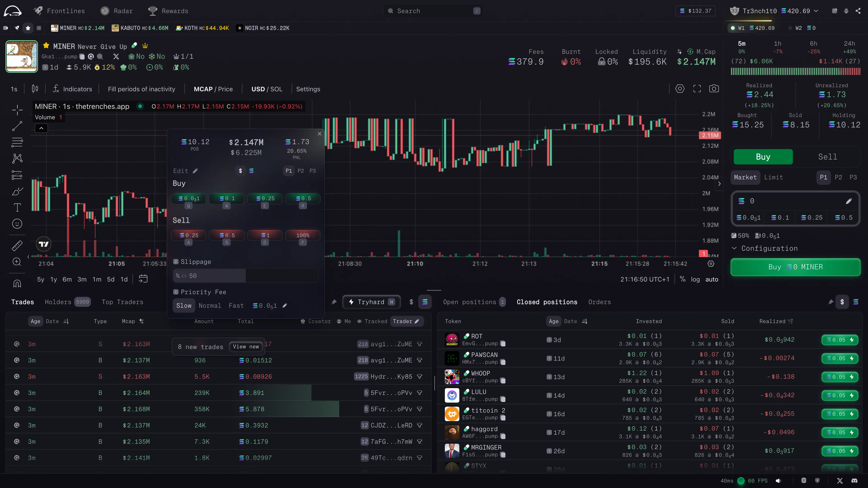This screenshot has height=488, width=868.
Task: Open the candlestick chart type icon
Action: 35,89
